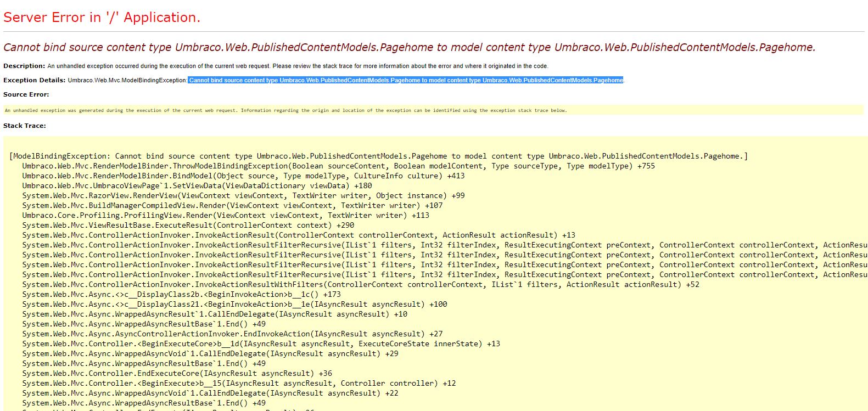Click the 'Exception Details:' label
868x411 pixels.
coord(34,80)
